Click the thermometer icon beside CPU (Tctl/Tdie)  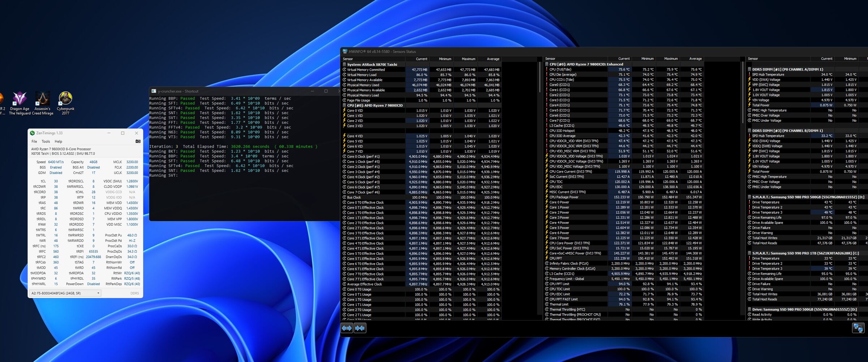pyautogui.click(x=547, y=69)
